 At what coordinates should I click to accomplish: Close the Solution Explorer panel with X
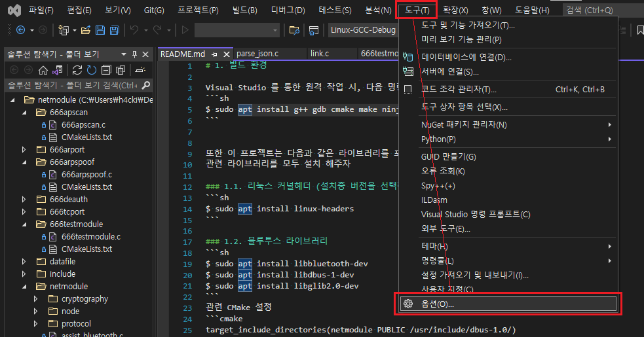pos(145,54)
